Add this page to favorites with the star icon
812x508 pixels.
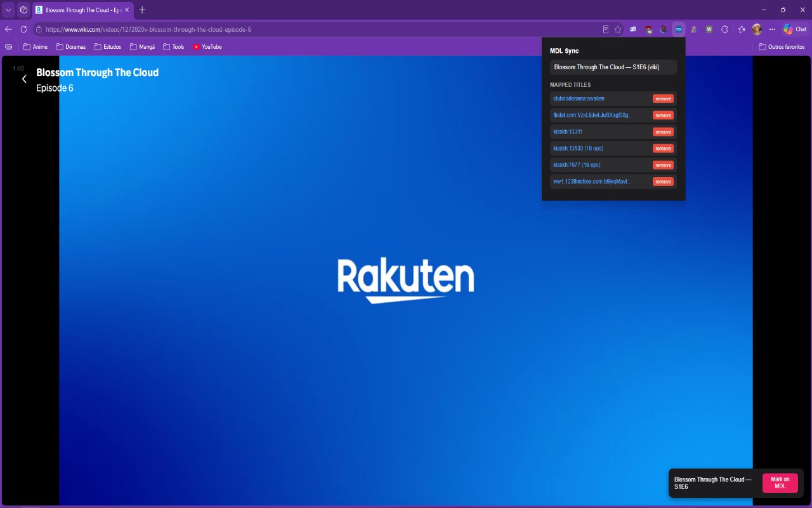tap(618, 29)
